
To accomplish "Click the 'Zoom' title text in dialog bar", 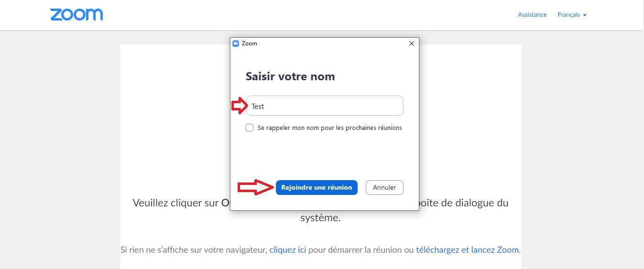I will (250, 43).
